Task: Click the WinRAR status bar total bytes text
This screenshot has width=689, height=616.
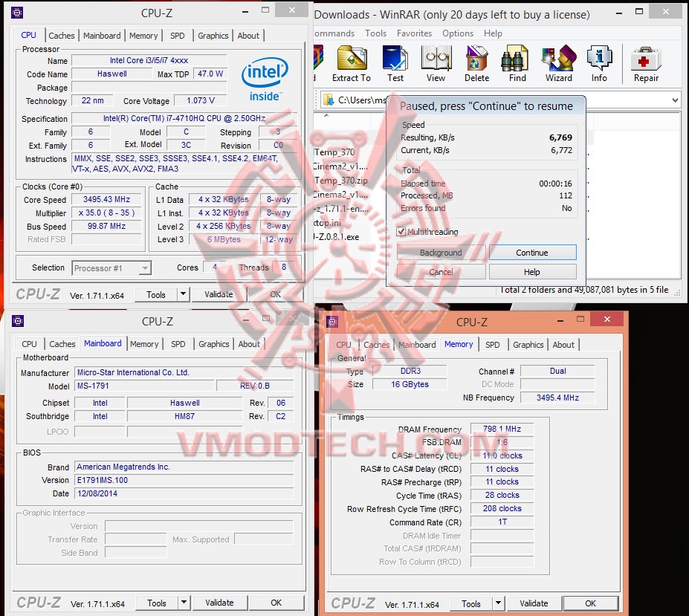Action: (584, 290)
